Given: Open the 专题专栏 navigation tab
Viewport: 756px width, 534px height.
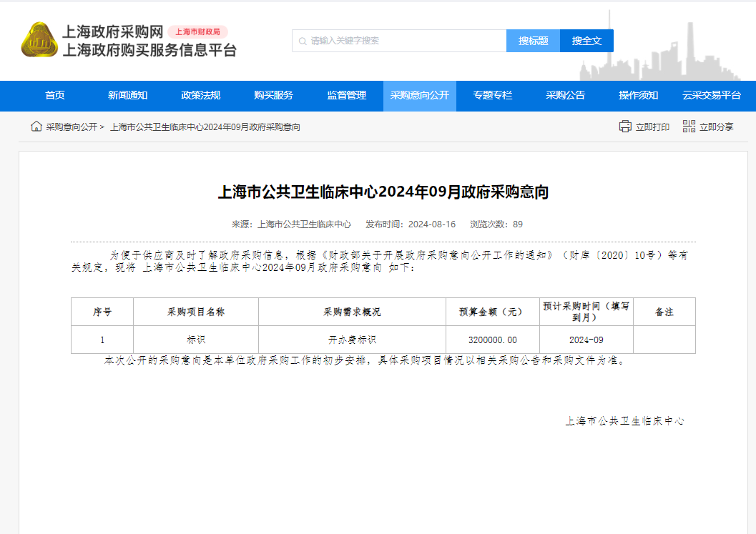Looking at the screenshot, I should pos(492,95).
